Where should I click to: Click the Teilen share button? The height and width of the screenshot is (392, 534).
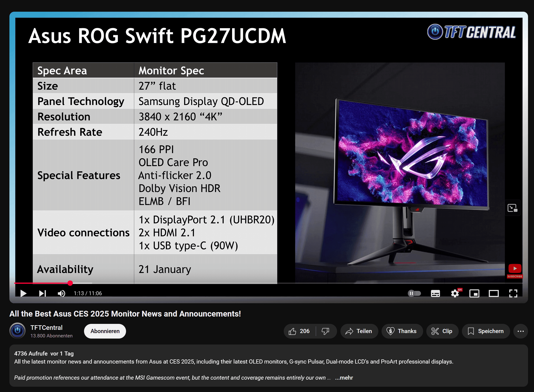pyautogui.click(x=359, y=331)
